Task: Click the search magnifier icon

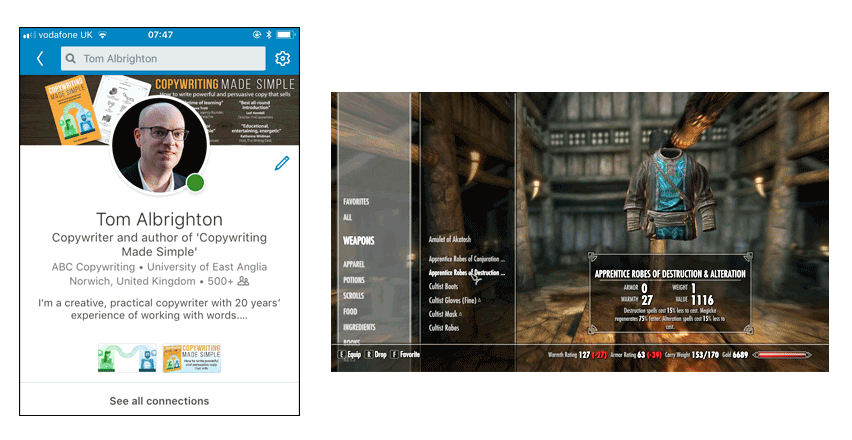Action: pos(71,59)
